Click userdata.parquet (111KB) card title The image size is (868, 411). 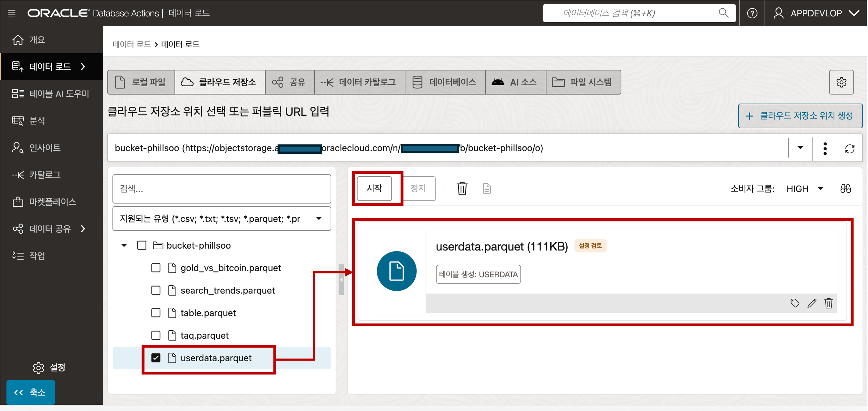[x=502, y=247]
